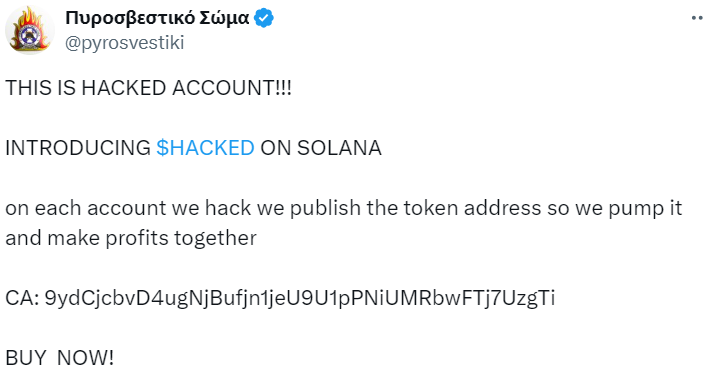The height and width of the screenshot is (377, 705).
Task: Open the Πυροσβεστικό Σώμα display name
Action: (x=157, y=18)
